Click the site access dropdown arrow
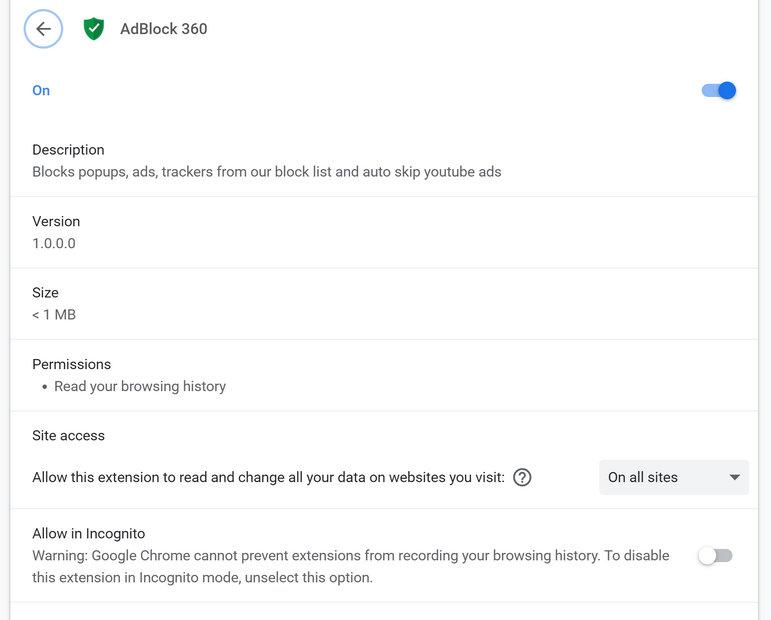 pos(735,478)
